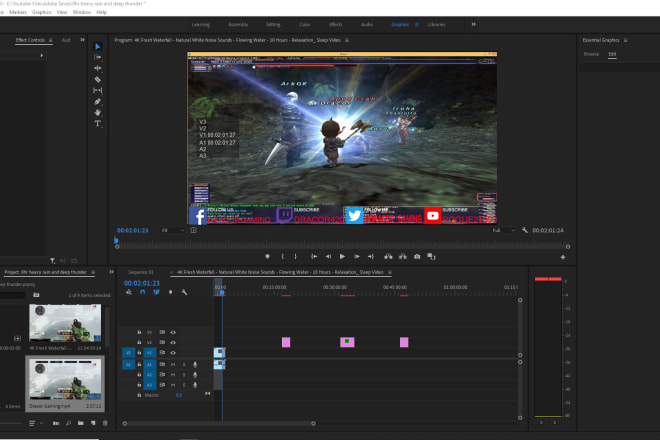Expand Project panel overflow chevrons
Image resolution: width=660 pixels, height=440 pixels.
[112, 272]
